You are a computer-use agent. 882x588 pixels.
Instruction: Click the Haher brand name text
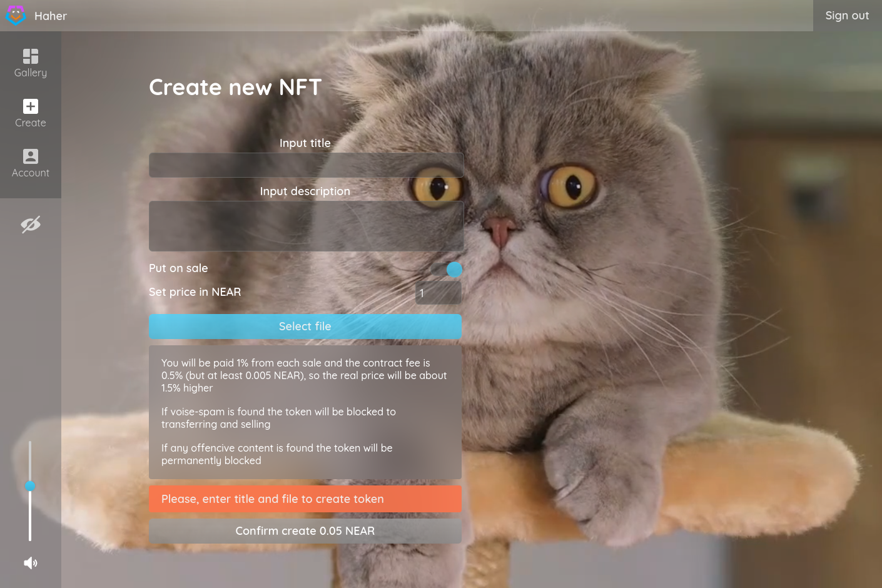pos(51,16)
